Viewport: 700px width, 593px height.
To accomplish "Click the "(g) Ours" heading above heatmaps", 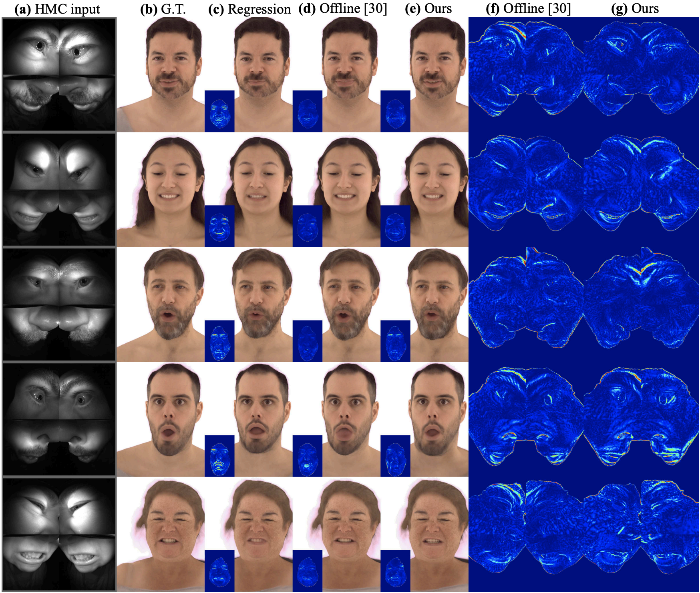I will click(635, 8).
